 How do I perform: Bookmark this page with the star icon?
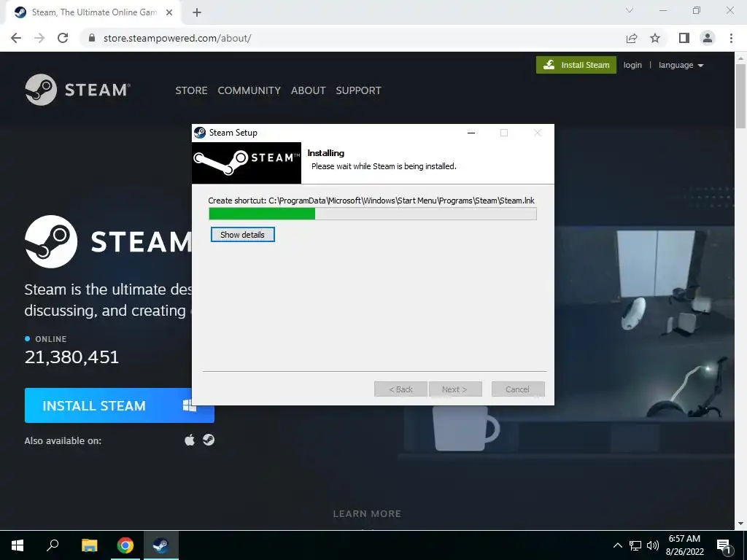click(x=655, y=38)
